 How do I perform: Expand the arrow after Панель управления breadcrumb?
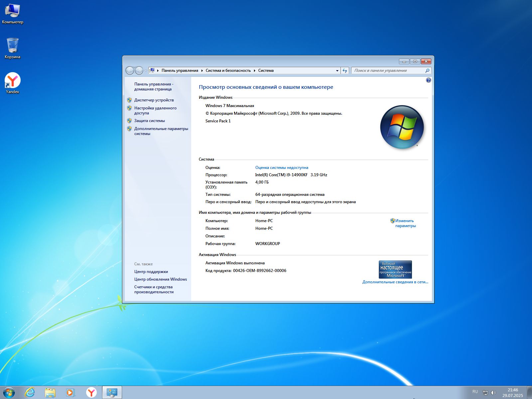point(202,70)
